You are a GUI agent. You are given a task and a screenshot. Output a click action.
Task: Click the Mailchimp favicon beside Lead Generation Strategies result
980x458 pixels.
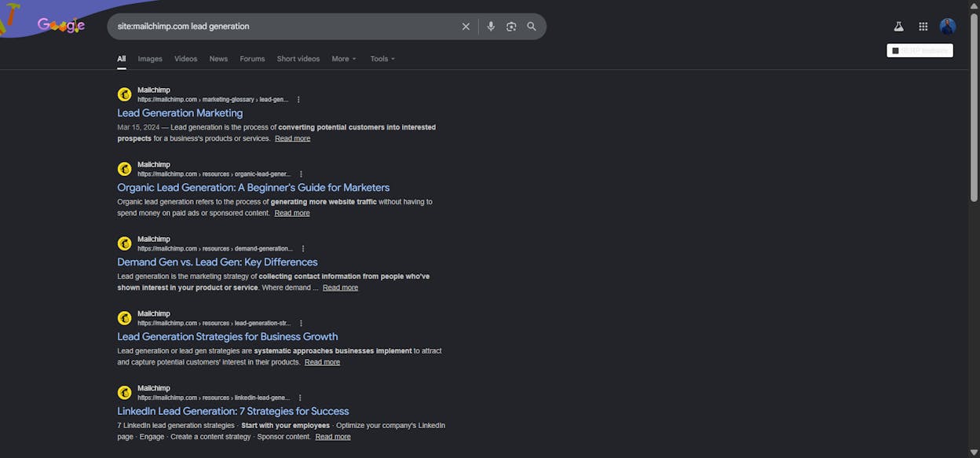pos(124,318)
